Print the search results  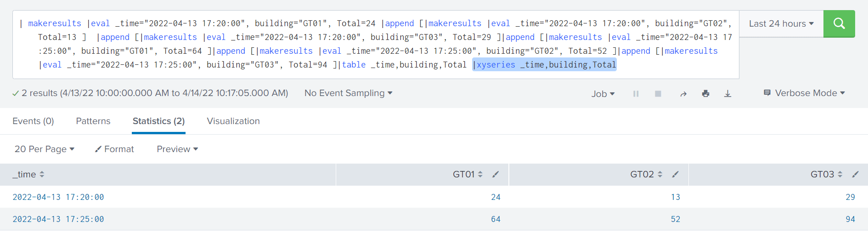[x=706, y=94]
